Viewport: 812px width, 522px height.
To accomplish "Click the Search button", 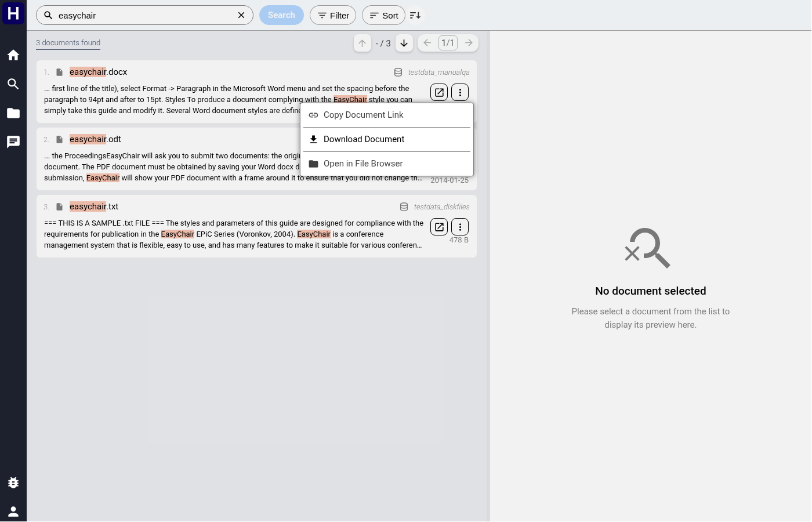I will point(281,15).
